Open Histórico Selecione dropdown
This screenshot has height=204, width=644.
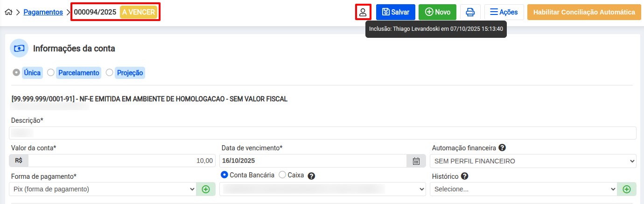[x=525, y=189]
